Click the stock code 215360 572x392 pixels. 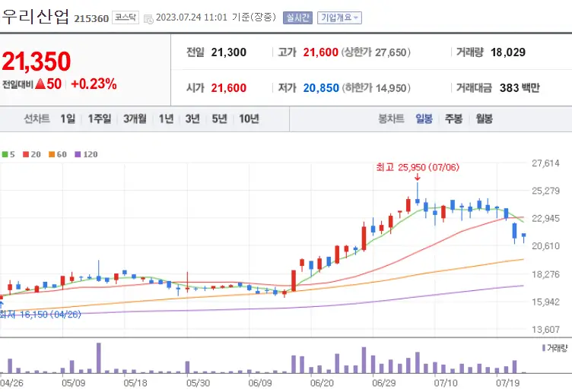click(91, 18)
